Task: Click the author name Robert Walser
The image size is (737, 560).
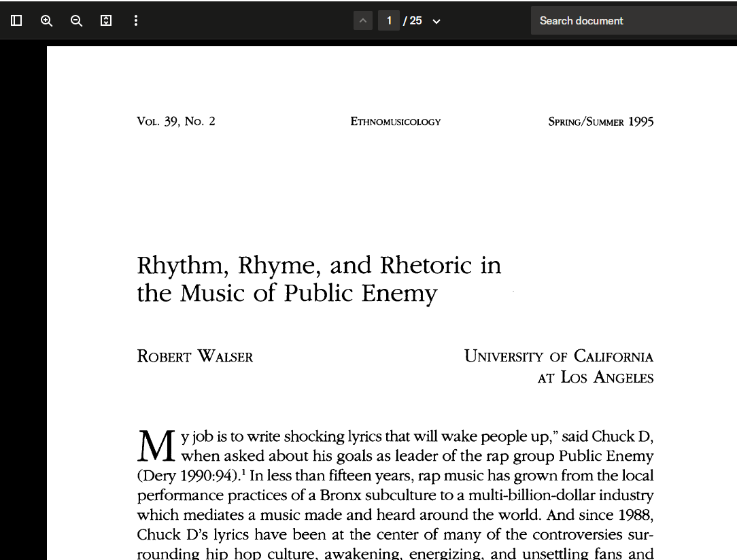Action: point(194,357)
